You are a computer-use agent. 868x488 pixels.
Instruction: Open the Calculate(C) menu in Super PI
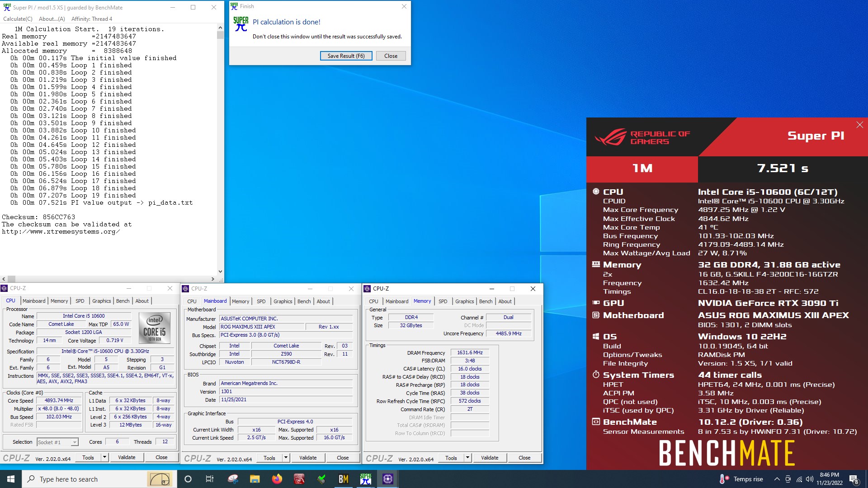[18, 19]
